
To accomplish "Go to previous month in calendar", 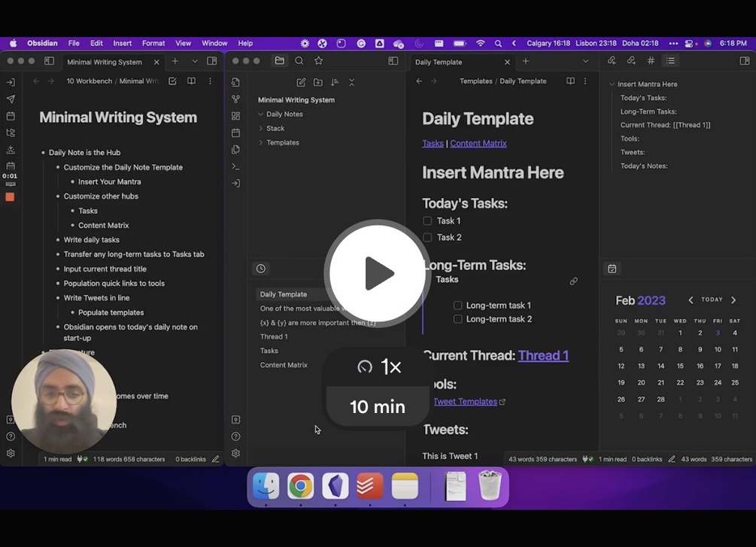I will coord(691,300).
